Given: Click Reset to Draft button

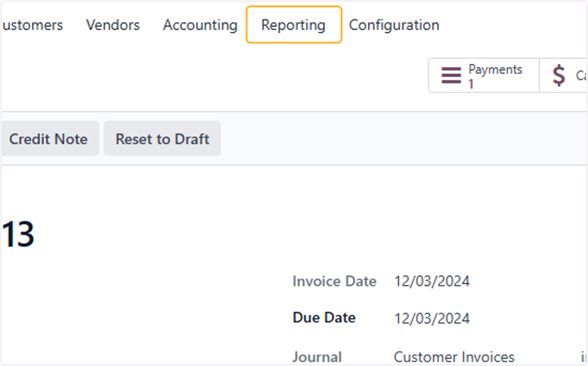Looking at the screenshot, I should [162, 139].
